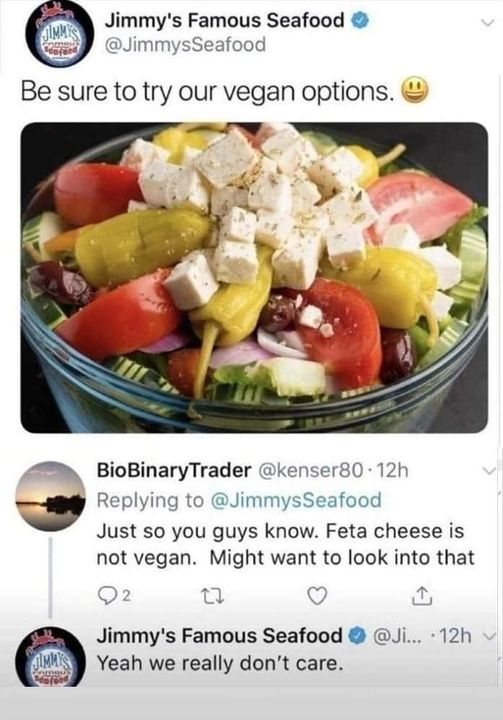The height and width of the screenshot is (720, 503).
Task: Open BioBinaryTrader's sunset avatar
Action: pos(51,496)
